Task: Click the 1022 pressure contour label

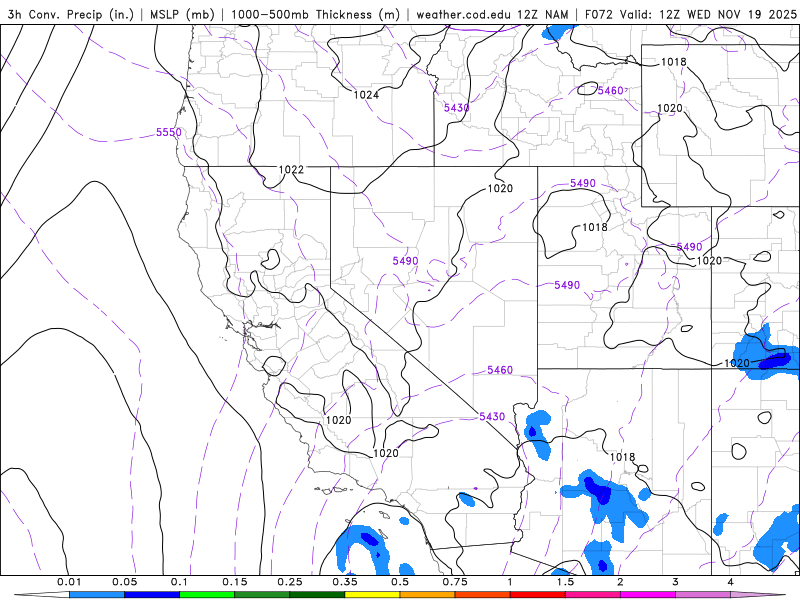Action: pyautogui.click(x=291, y=169)
